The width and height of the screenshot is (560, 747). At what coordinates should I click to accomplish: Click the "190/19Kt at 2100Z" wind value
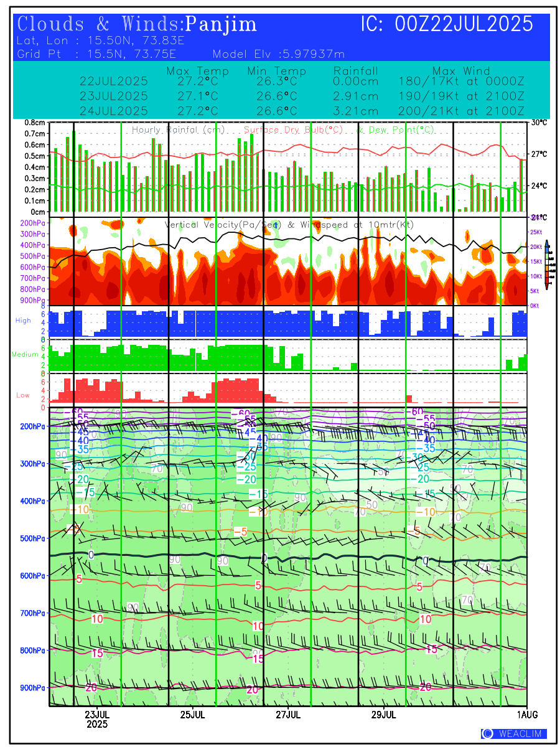point(462,96)
